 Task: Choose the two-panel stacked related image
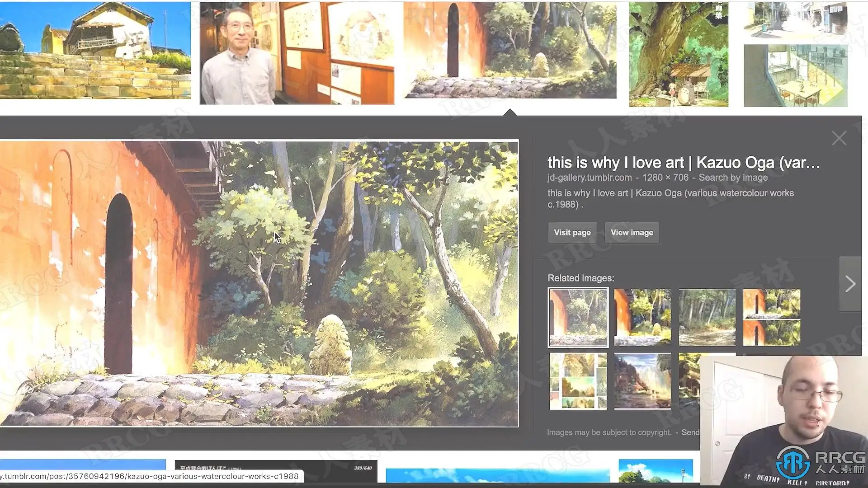[772, 317]
